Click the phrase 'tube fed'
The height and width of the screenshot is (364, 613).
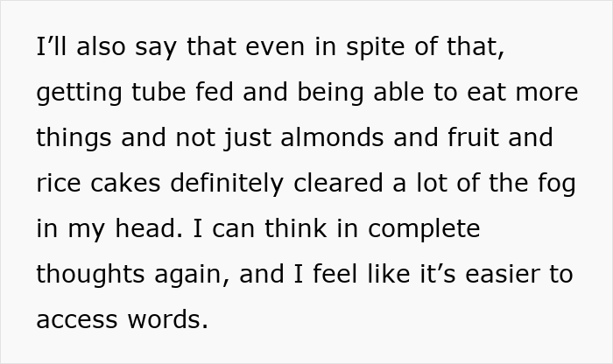pyautogui.click(x=182, y=92)
